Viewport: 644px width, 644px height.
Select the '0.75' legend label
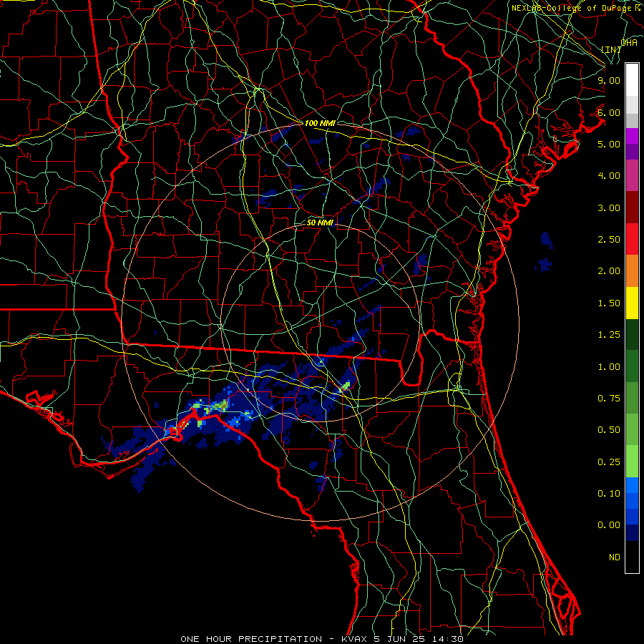tap(609, 399)
